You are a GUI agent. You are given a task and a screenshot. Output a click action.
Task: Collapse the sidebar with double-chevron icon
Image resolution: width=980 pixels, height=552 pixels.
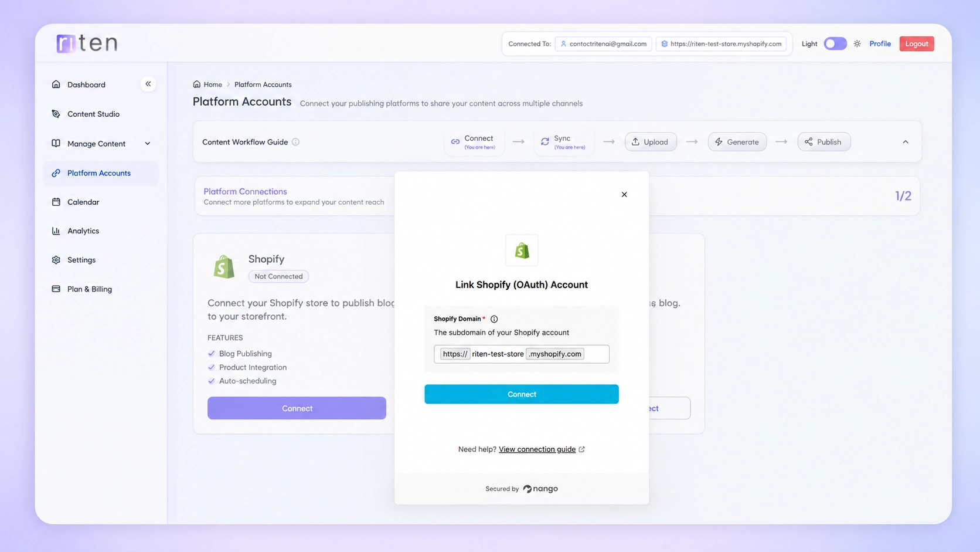(148, 84)
